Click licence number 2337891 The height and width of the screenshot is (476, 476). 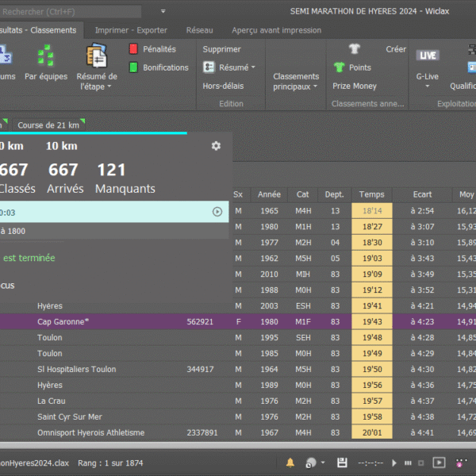click(x=202, y=432)
